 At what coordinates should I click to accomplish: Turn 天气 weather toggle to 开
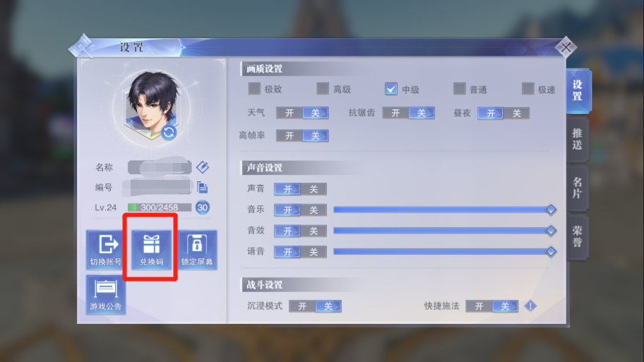pyautogui.click(x=290, y=113)
